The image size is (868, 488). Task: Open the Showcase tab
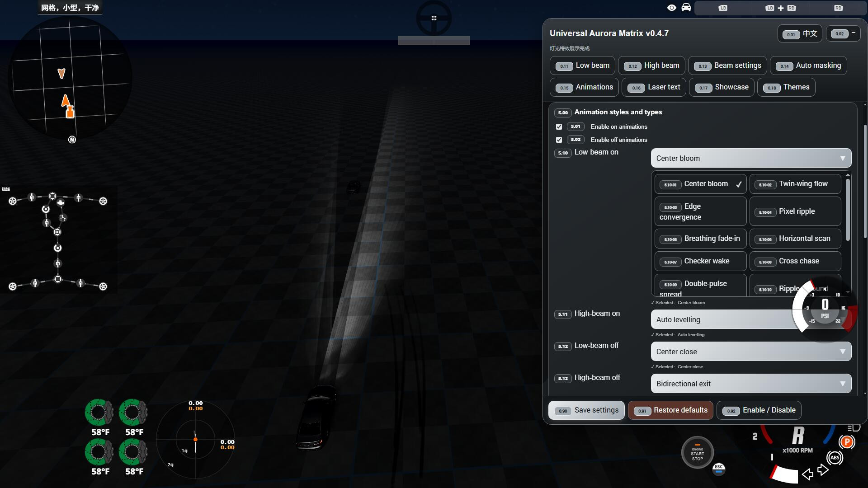tap(722, 87)
